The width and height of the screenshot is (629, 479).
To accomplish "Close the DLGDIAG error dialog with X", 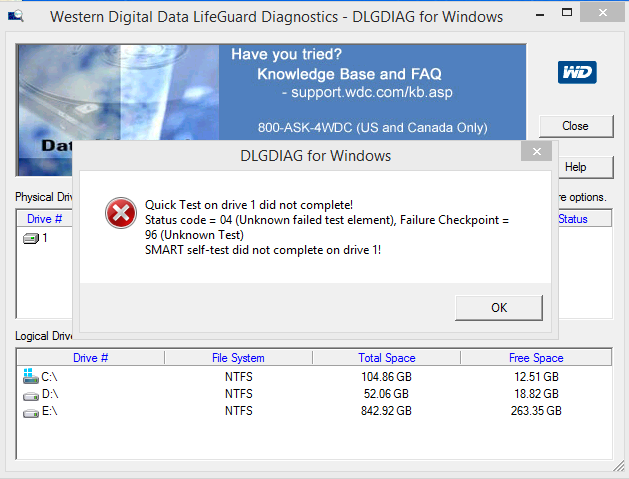I will (x=539, y=154).
